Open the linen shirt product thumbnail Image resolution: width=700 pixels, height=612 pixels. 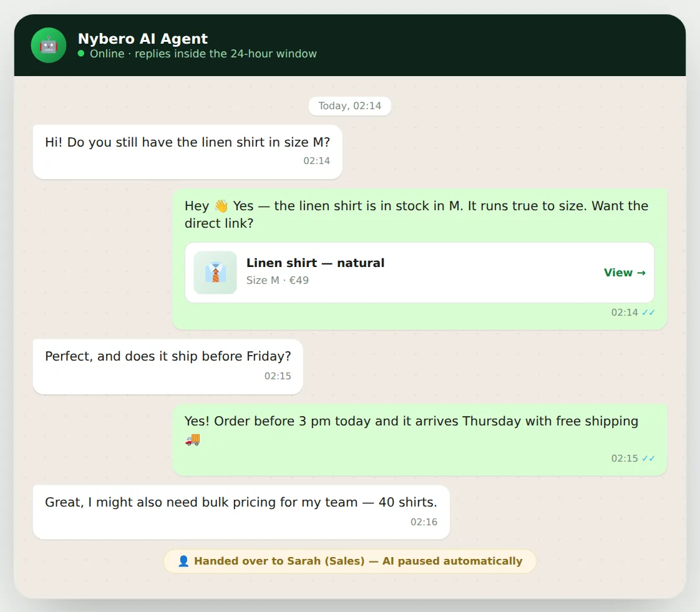(x=215, y=272)
